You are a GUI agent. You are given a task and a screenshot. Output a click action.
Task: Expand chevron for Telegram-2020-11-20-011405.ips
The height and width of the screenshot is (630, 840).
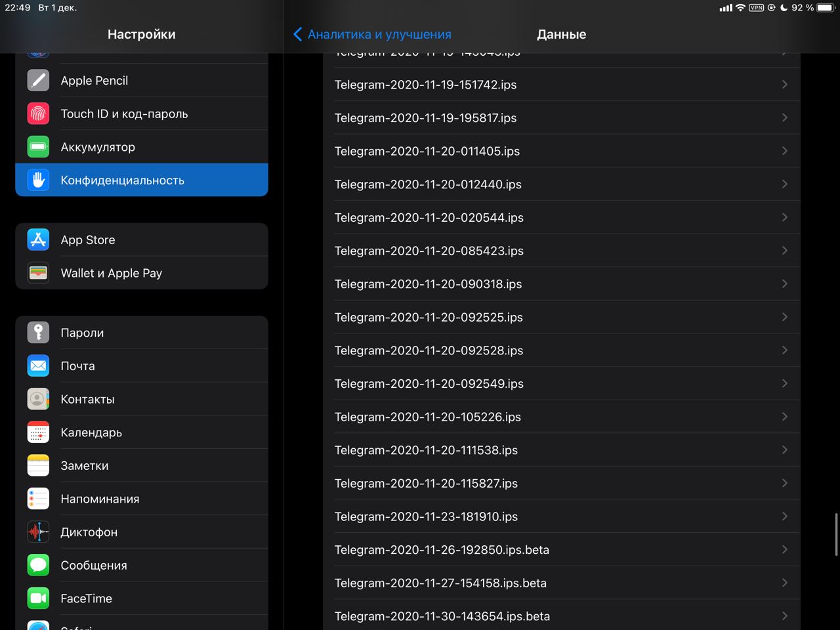pyautogui.click(x=784, y=151)
